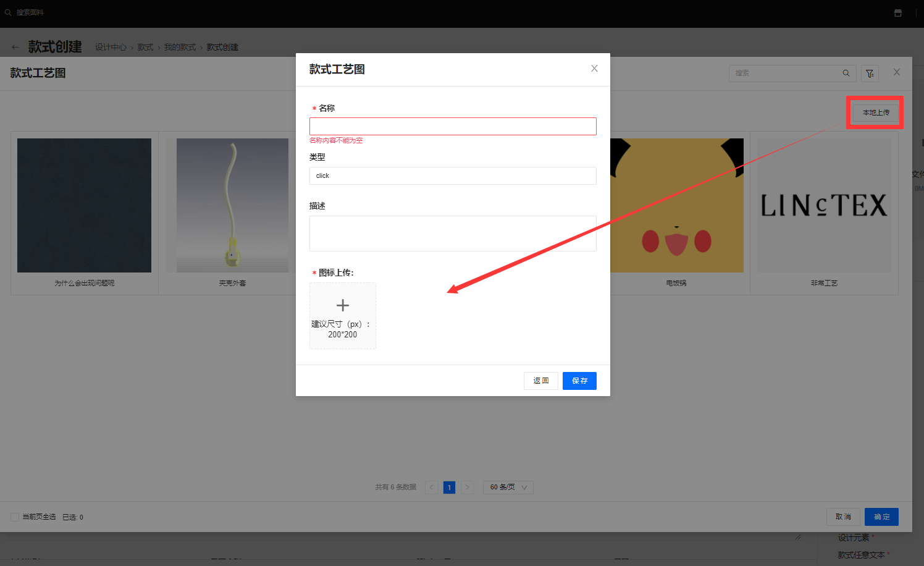Click 设计中心 breadcrumb

click(x=111, y=48)
